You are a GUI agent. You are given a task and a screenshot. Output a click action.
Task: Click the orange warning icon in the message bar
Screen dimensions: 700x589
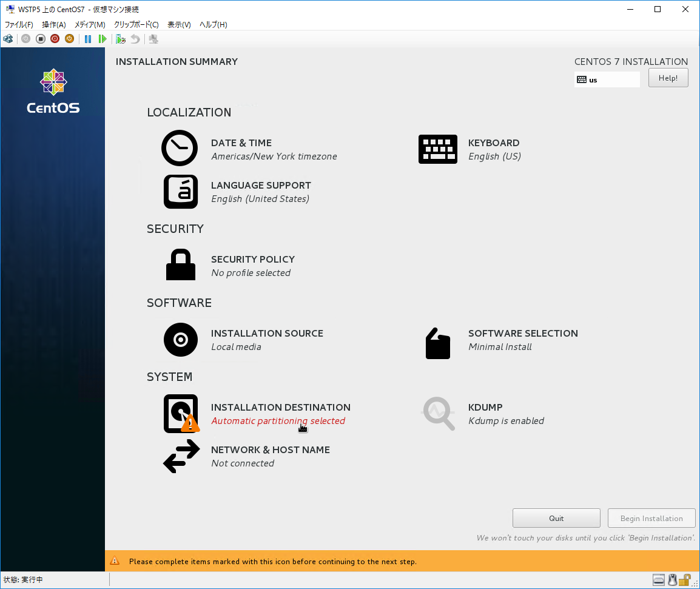pyautogui.click(x=115, y=561)
